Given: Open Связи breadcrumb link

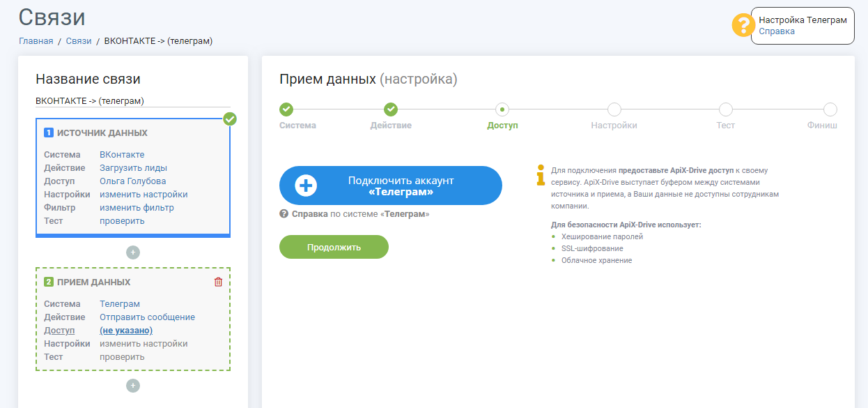Looking at the screenshot, I should click(79, 41).
